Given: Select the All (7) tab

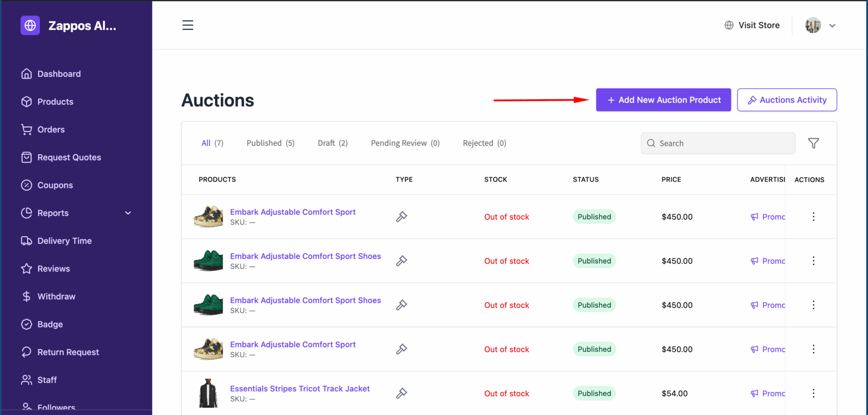Looking at the screenshot, I should 212,143.
